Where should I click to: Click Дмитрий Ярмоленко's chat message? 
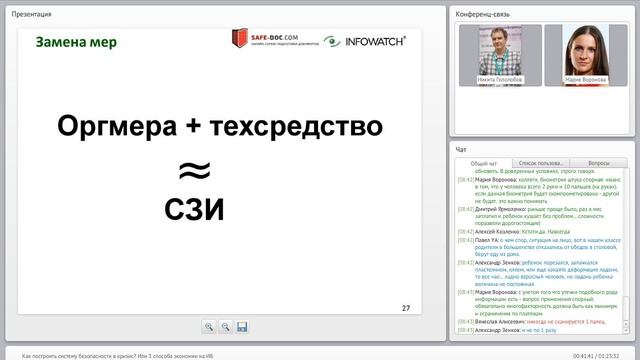(x=539, y=216)
